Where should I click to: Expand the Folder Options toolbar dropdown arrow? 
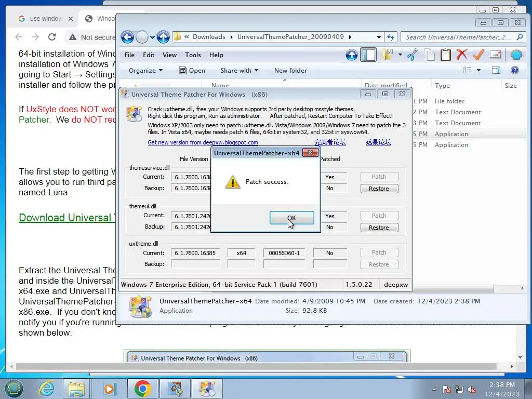(x=400, y=55)
